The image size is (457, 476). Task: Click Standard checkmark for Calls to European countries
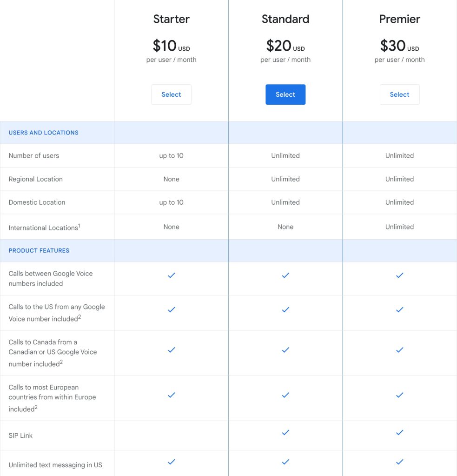[285, 395]
